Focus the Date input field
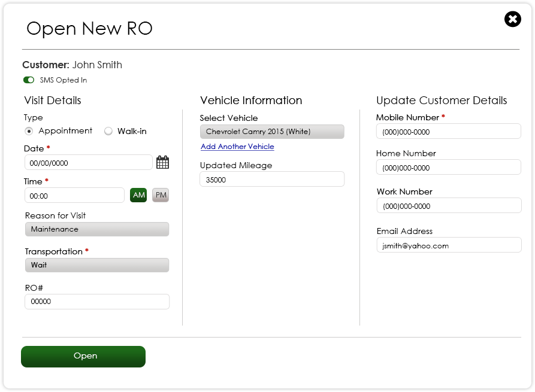This screenshot has height=392, width=535. [88, 162]
